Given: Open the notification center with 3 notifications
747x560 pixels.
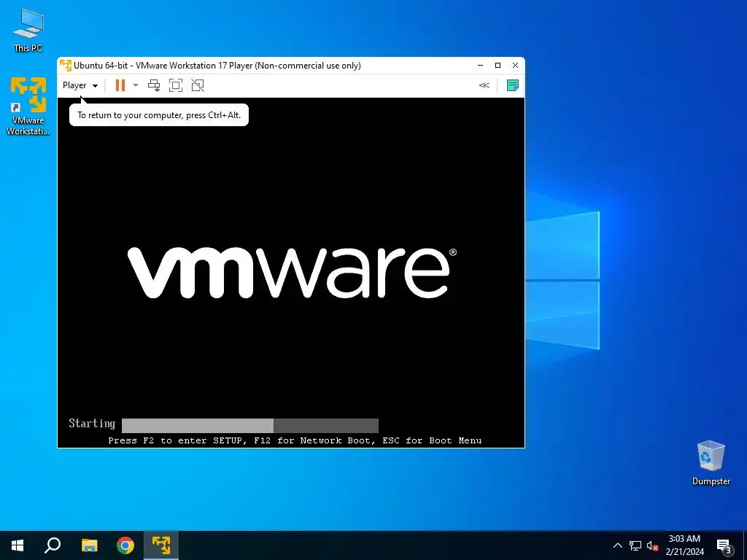Looking at the screenshot, I should pos(724,545).
